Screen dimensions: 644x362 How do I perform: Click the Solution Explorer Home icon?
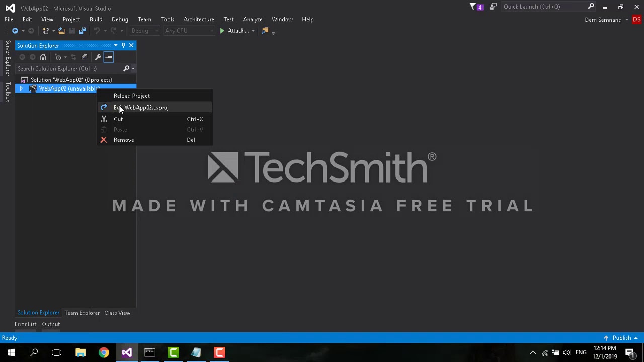43,57
